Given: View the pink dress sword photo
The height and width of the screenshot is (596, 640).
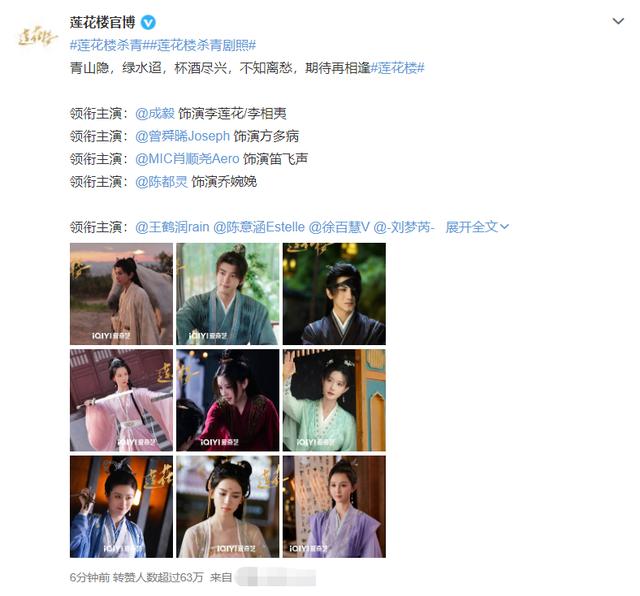Looking at the screenshot, I should pyautogui.click(x=121, y=400).
